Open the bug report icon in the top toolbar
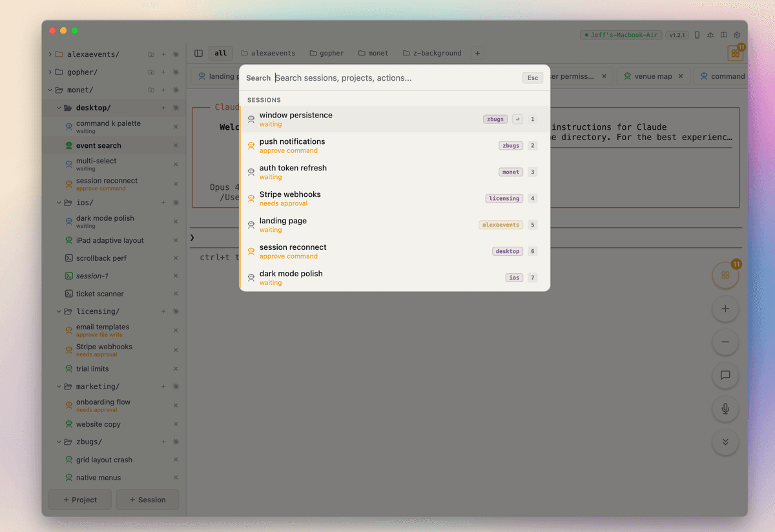Screen dimensions: 775x532 coord(710,35)
